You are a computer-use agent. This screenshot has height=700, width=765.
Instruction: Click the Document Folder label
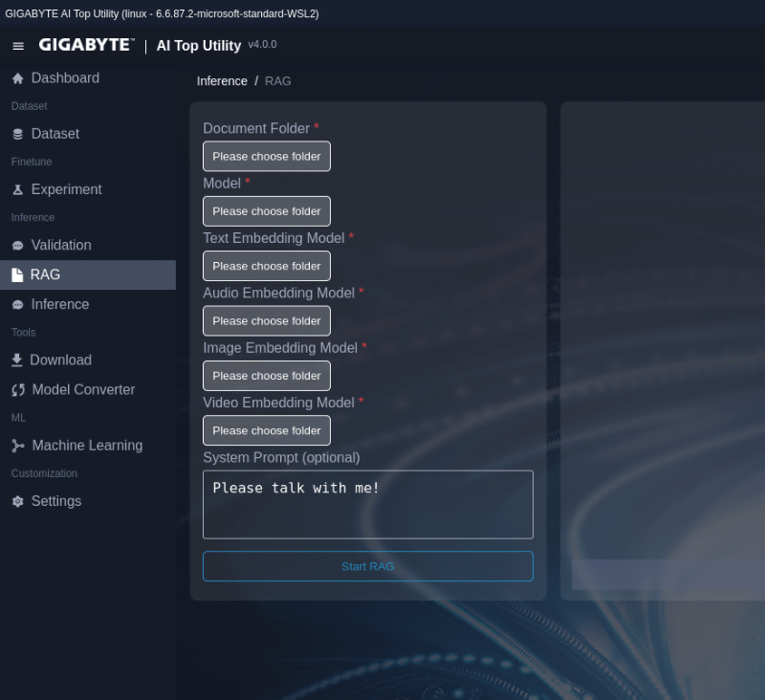tap(256, 128)
